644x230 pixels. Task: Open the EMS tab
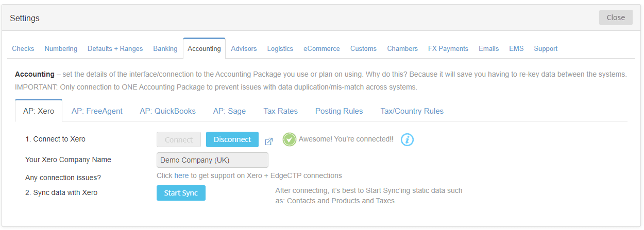point(516,48)
